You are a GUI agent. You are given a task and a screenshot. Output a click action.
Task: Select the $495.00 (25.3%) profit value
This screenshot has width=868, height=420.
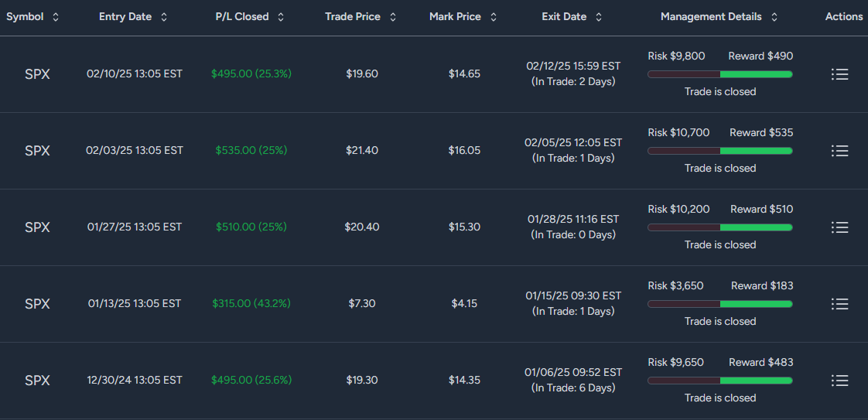coord(251,73)
